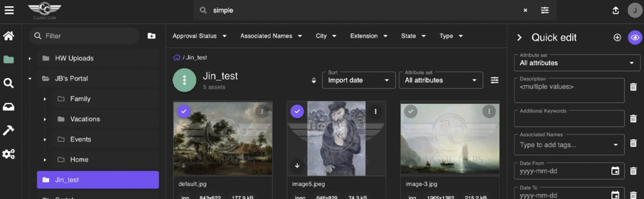The width and height of the screenshot is (644, 199).
Task: Open settings gears in the sidebar
Action: [x=9, y=154]
